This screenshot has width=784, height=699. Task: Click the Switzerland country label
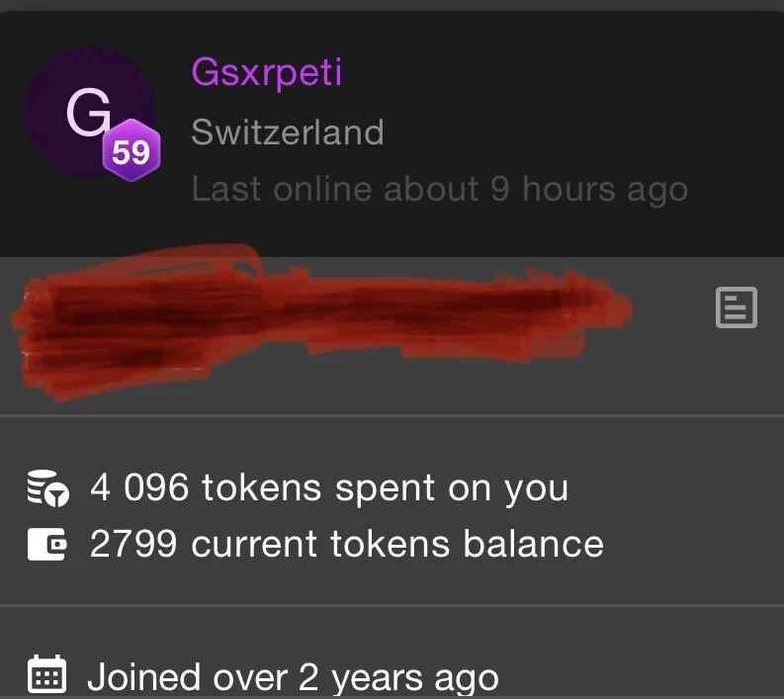point(287,131)
